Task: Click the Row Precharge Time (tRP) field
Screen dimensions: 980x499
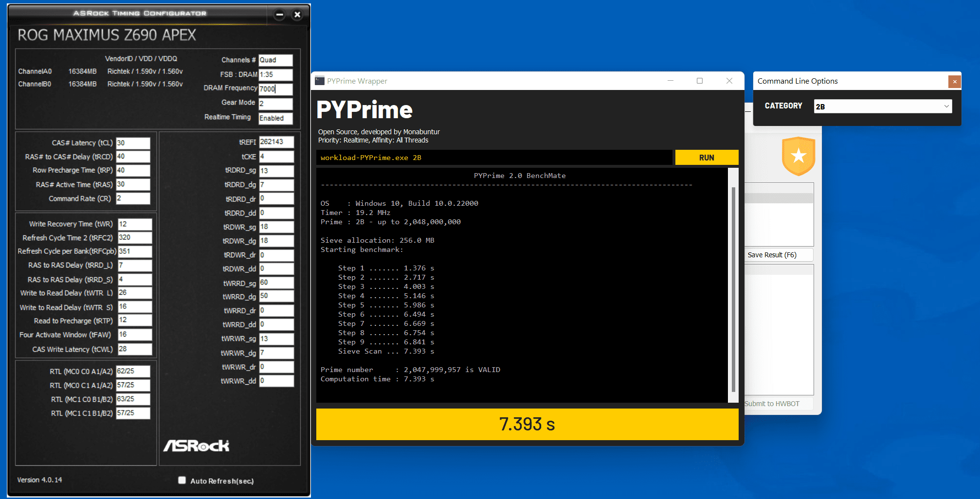Action: [x=133, y=170]
